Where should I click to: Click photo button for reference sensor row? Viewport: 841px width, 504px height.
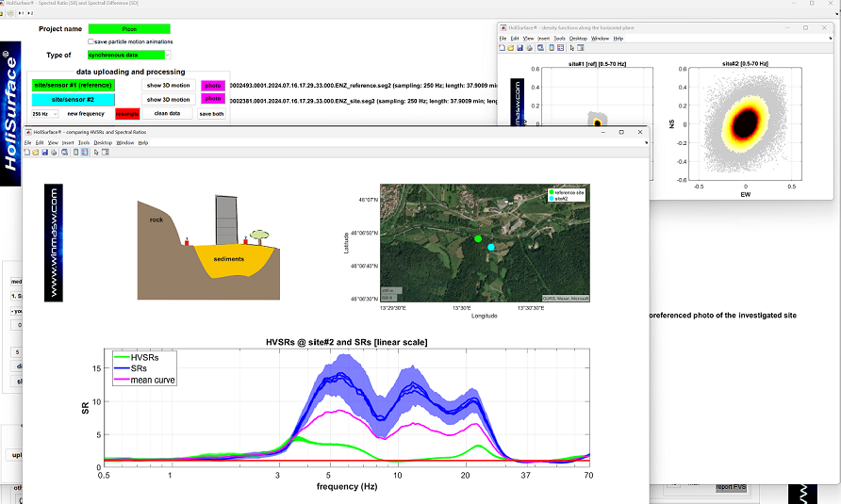(x=213, y=85)
